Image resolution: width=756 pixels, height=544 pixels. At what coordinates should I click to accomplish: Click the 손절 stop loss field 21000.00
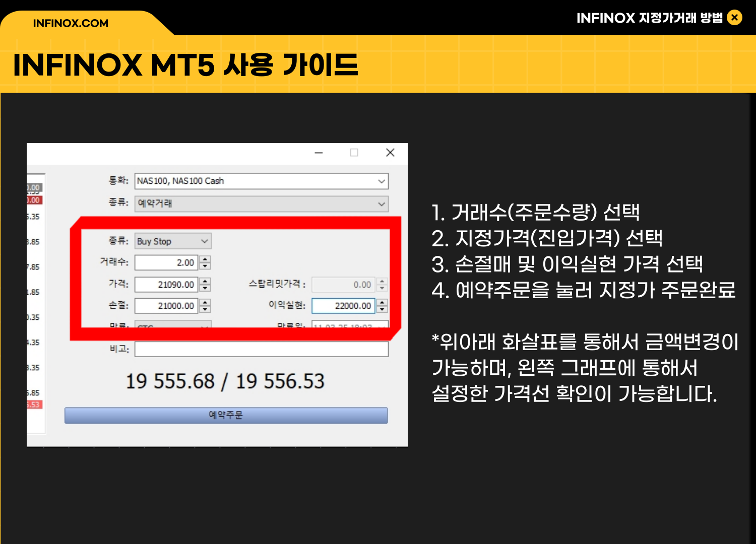(x=166, y=306)
